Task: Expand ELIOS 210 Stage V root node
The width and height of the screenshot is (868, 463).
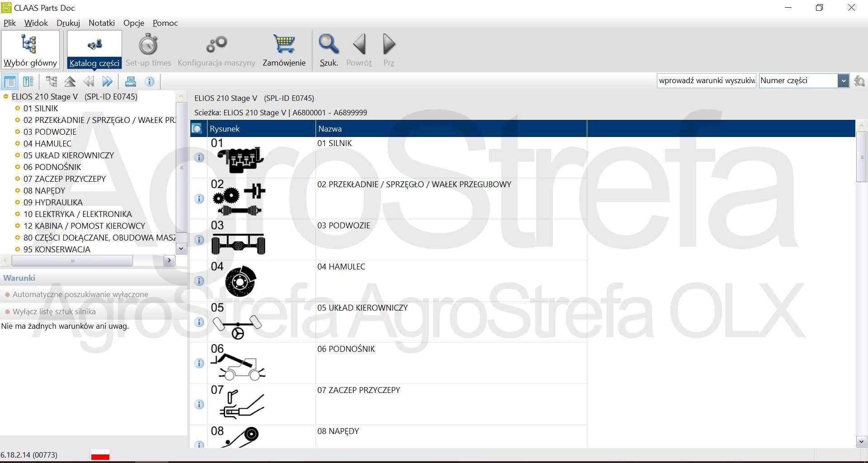Action: (x=6, y=96)
